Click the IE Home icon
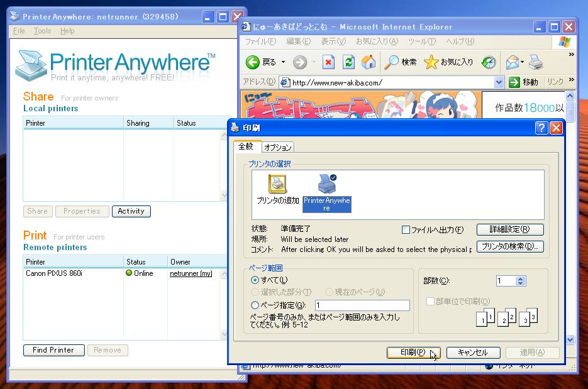This screenshot has height=389, width=588. coord(369,62)
